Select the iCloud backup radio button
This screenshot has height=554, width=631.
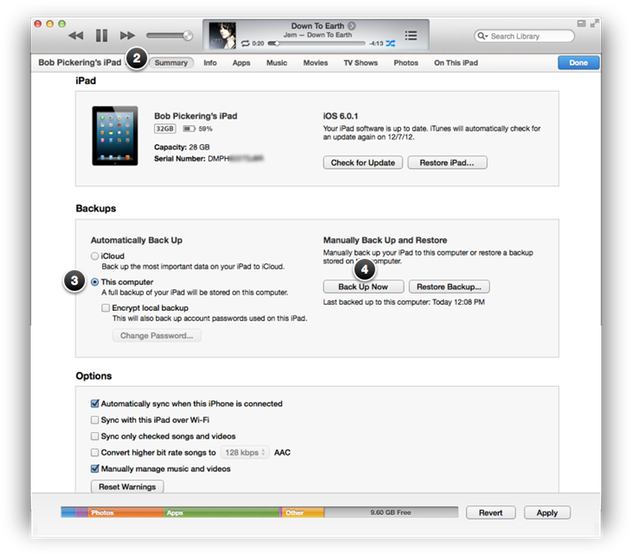click(95, 256)
